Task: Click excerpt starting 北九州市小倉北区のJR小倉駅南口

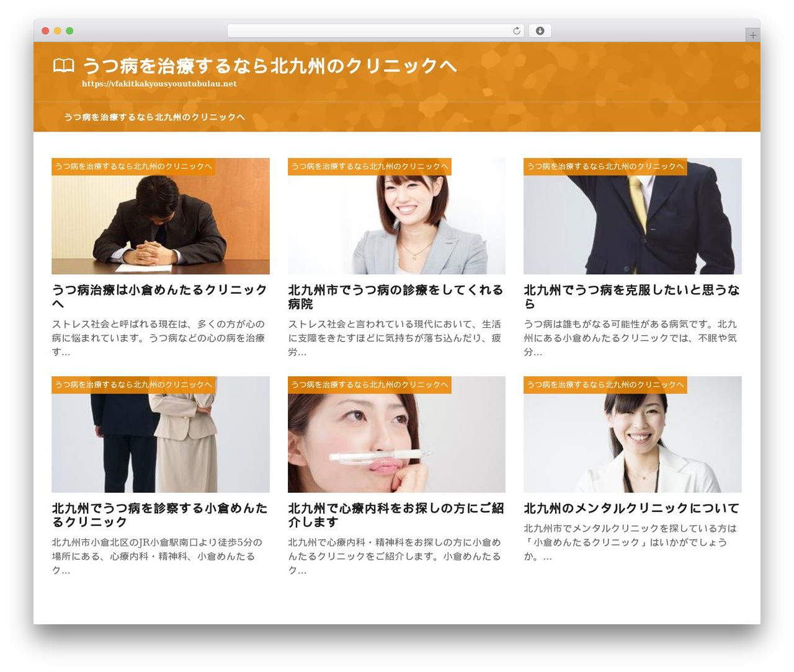Action: tap(157, 556)
